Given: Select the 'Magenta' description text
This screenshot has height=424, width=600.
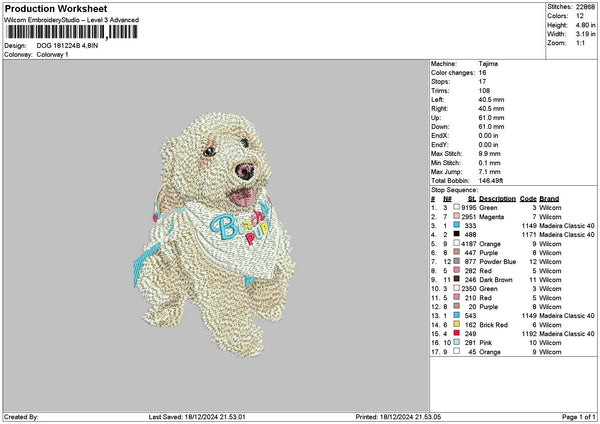Looking at the screenshot, I should click(x=492, y=217).
